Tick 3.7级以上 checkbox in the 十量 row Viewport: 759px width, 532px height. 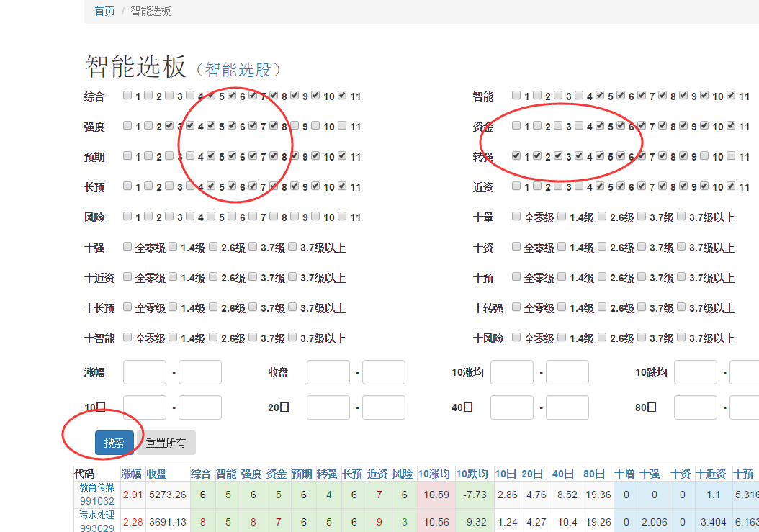click(681, 217)
